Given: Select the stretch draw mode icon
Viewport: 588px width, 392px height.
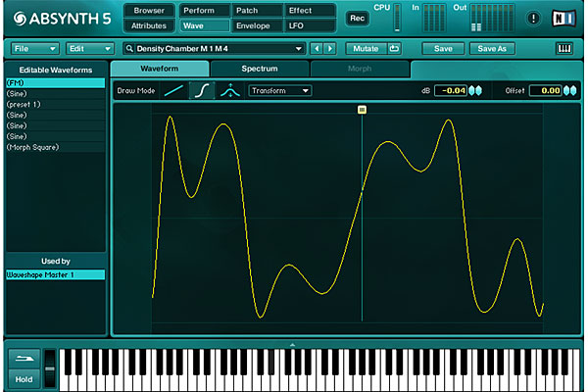Looking at the screenshot, I should pos(230,91).
